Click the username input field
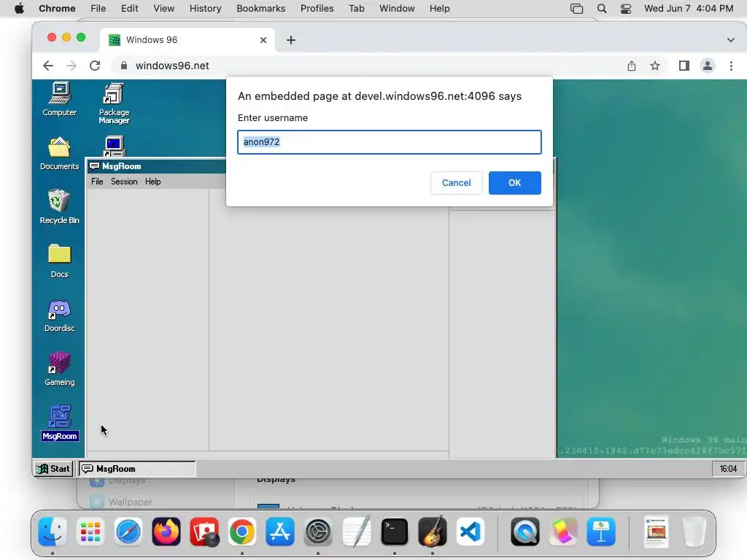Image resolution: width=747 pixels, height=560 pixels. (x=390, y=142)
